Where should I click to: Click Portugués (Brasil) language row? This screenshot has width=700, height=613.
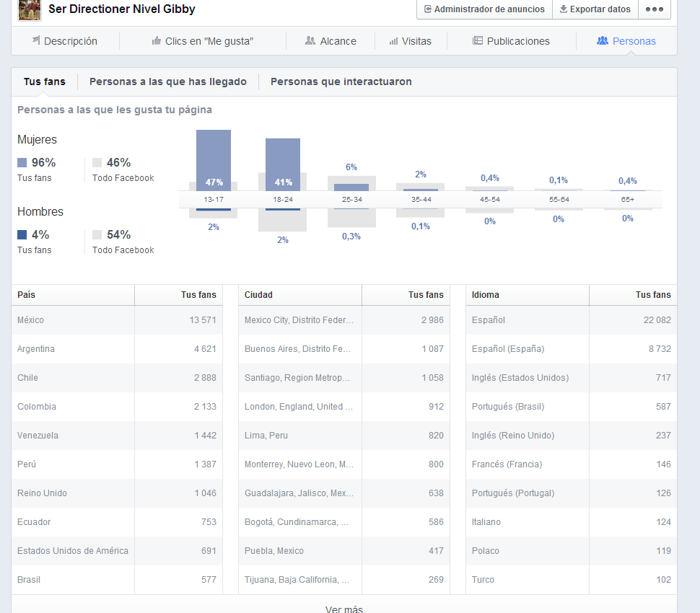pos(572,407)
